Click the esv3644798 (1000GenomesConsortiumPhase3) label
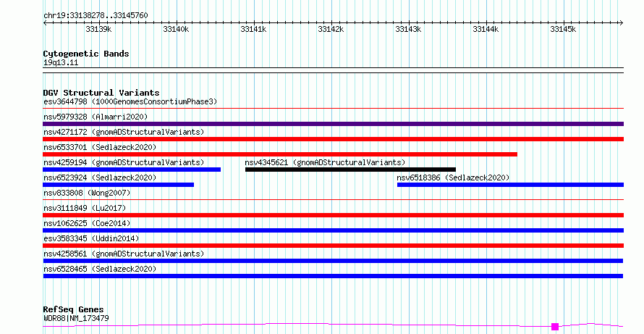This screenshot has height=334, width=644. [130, 101]
